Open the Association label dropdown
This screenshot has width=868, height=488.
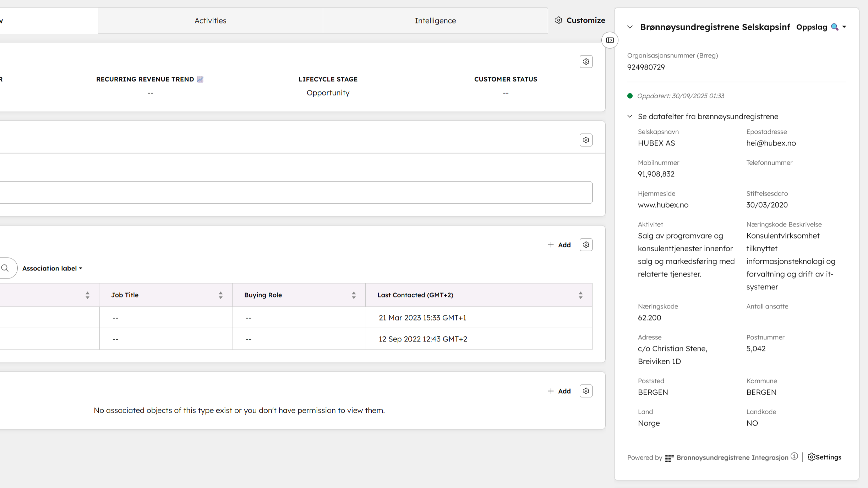pyautogui.click(x=52, y=268)
